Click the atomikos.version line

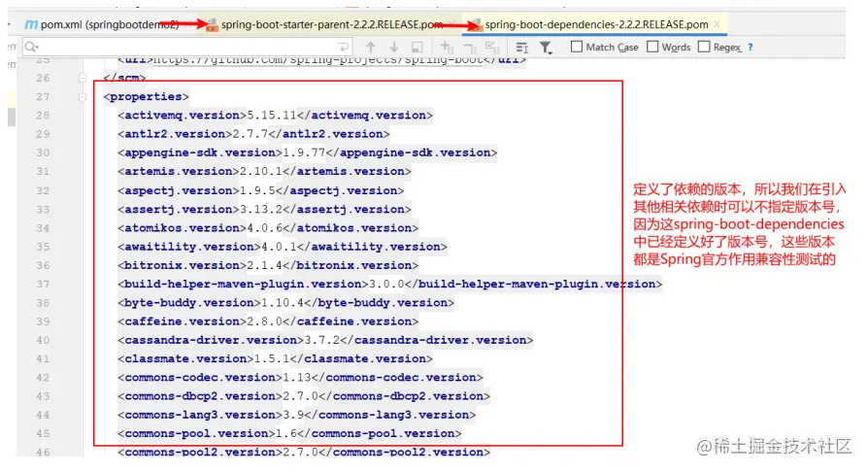pos(268,227)
